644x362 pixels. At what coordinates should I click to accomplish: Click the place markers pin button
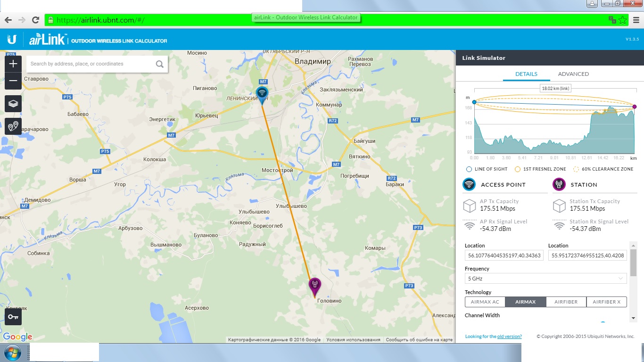(13, 126)
